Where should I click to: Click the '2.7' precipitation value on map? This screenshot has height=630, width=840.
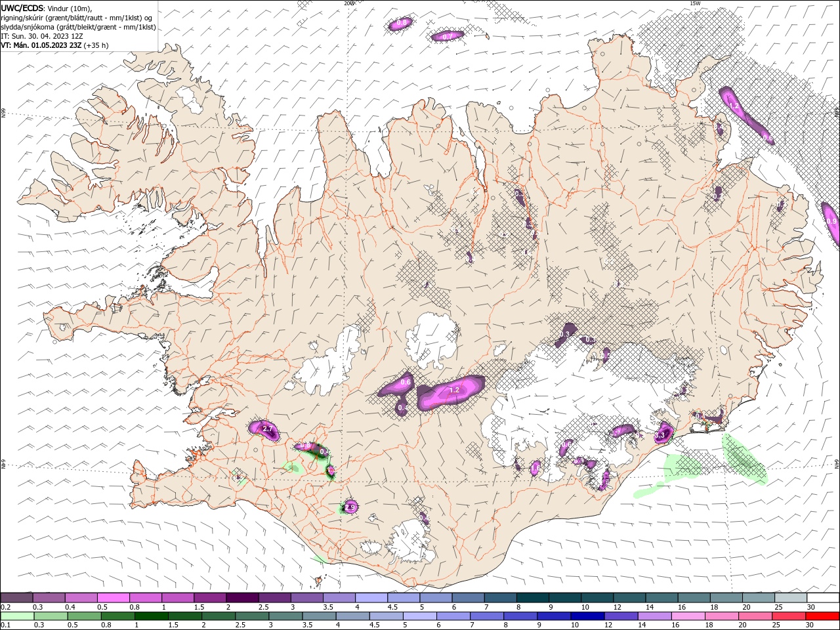tap(267, 429)
